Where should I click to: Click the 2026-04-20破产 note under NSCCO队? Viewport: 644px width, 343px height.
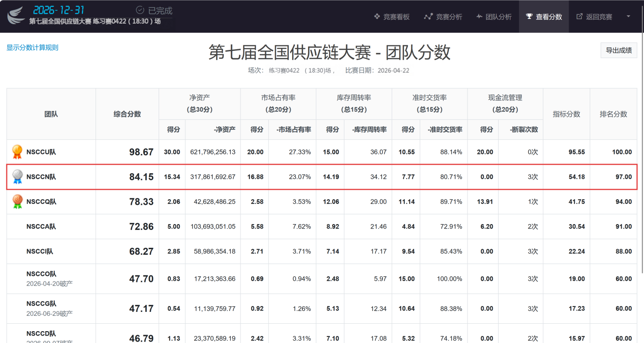click(50, 284)
